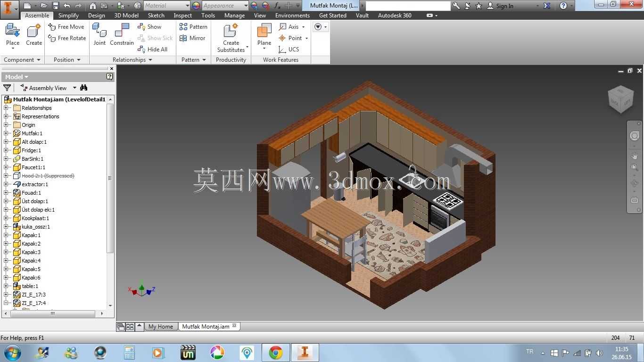Activate the Free Move tool
Screen dimensions: 644x362
pos(66,27)
